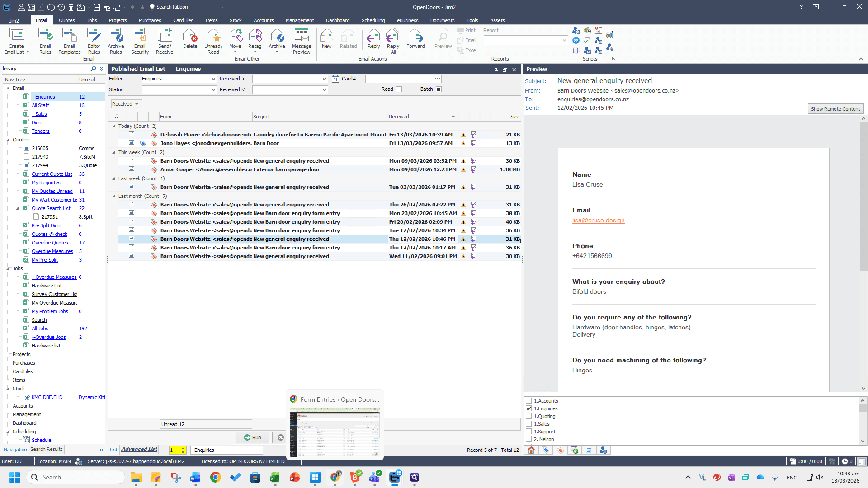Uncheck the 1.Enquiries tag checkbox
Screen dimensions: 868x488
(x=528, y=408)
